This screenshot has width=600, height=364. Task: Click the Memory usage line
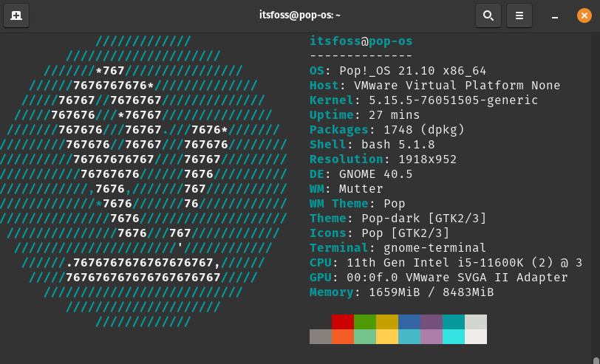click(401, 292)
